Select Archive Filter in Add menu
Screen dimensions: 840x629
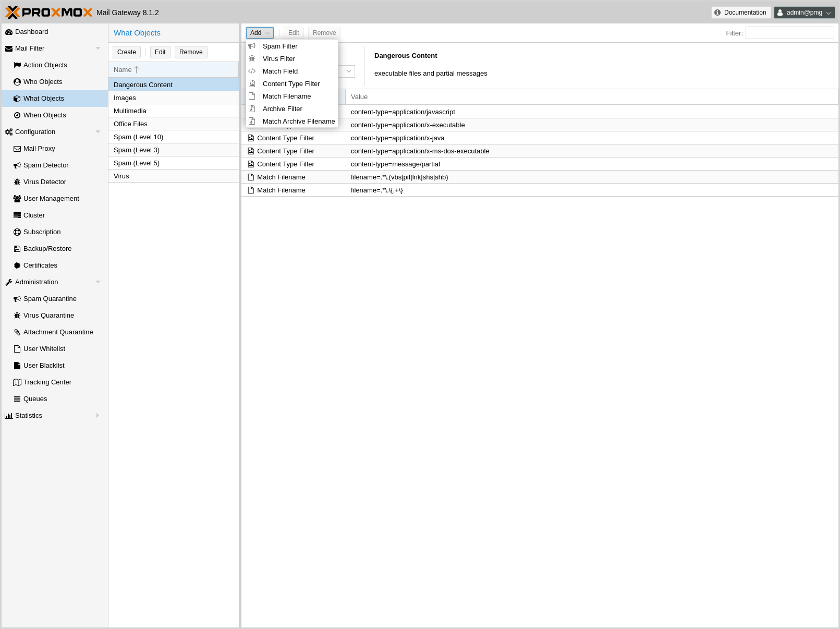point(282,109)
